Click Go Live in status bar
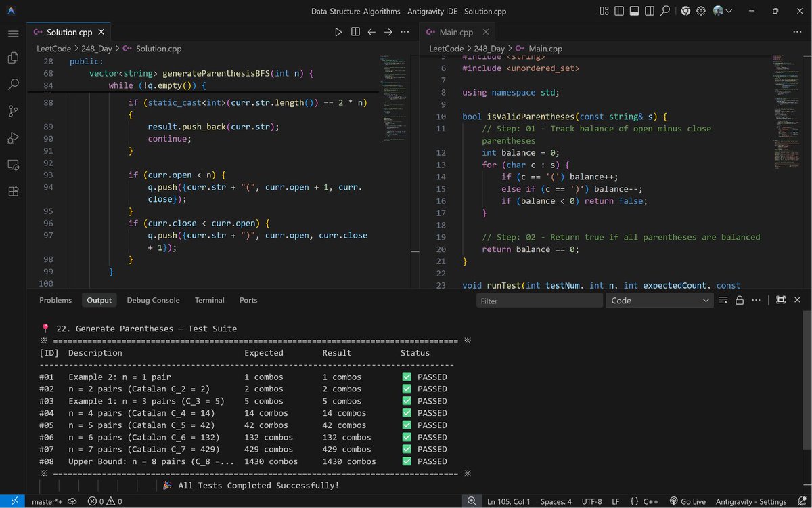Viewport: 812px width, 508px height. tap(687, 501)
